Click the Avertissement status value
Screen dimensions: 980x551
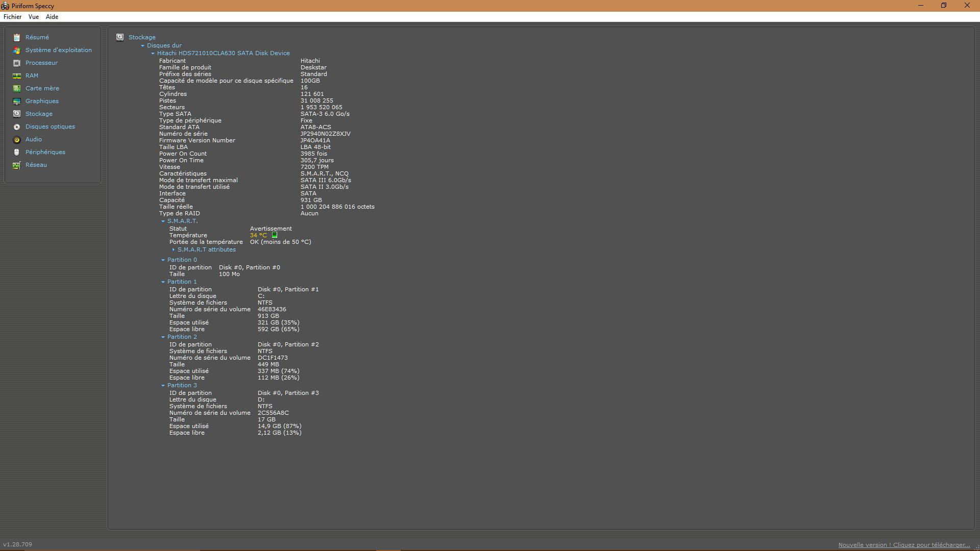click(271, 229)
